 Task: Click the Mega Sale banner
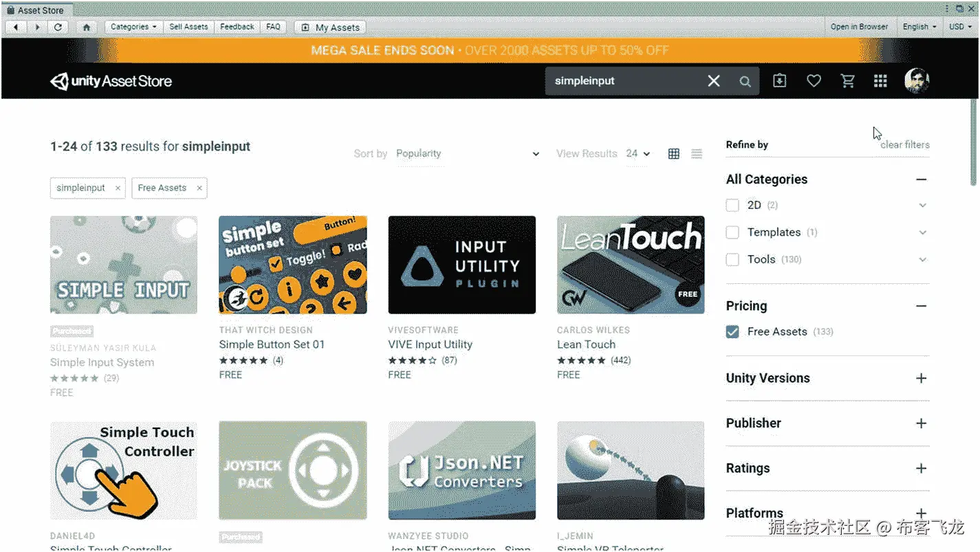[x=490, y=50]
